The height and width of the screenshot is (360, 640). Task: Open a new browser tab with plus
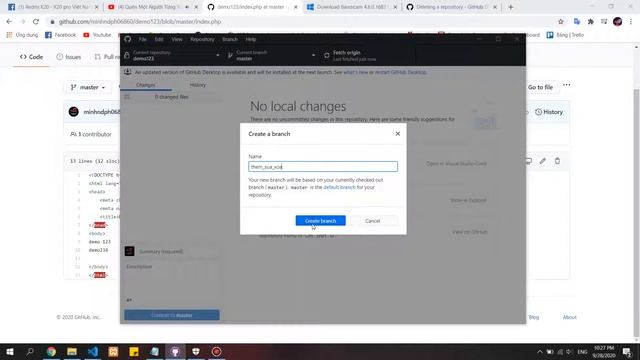point(511,7)
